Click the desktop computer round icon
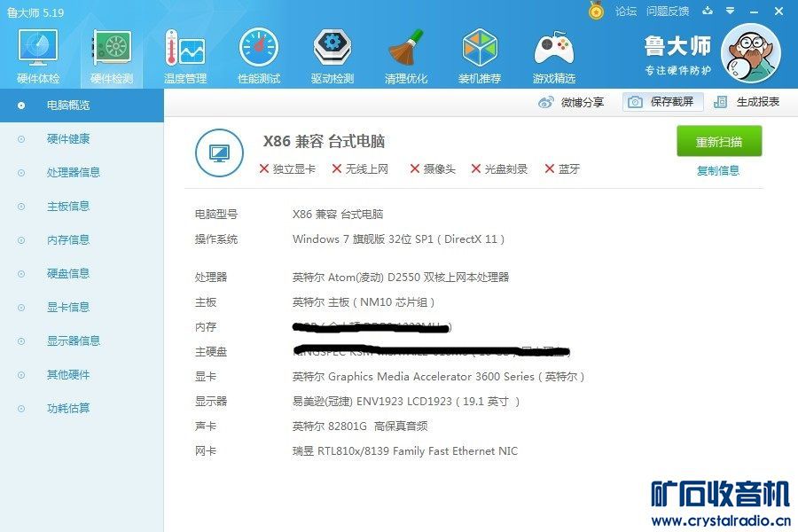 (x=219, y=153)
